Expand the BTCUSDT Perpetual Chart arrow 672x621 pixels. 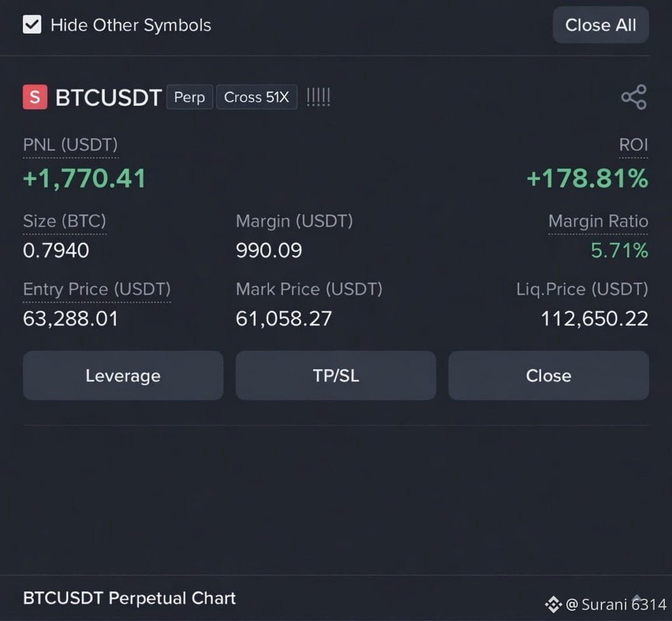[x=637, y=597]
